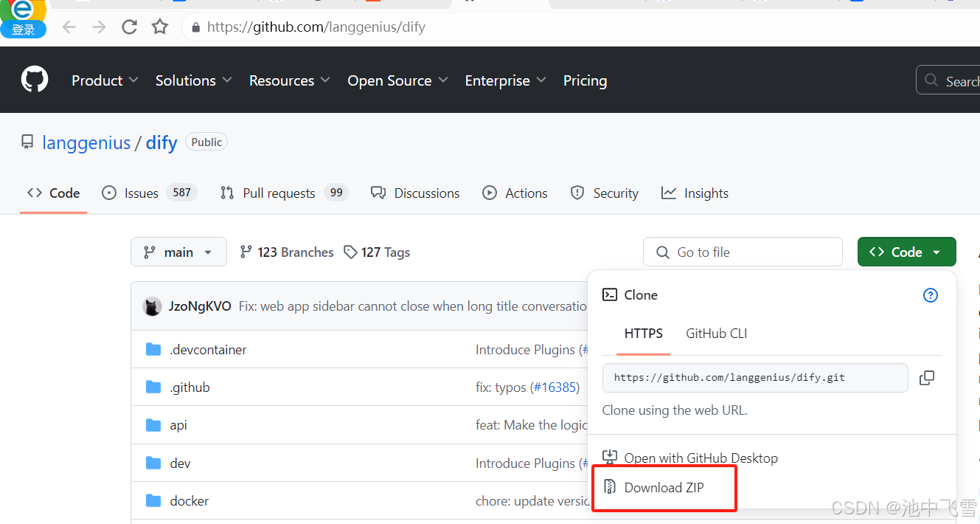Open api 'feat: Make the logic' commit
The image size is (980, 524).
pyautogui.click(x=532, y=425)
